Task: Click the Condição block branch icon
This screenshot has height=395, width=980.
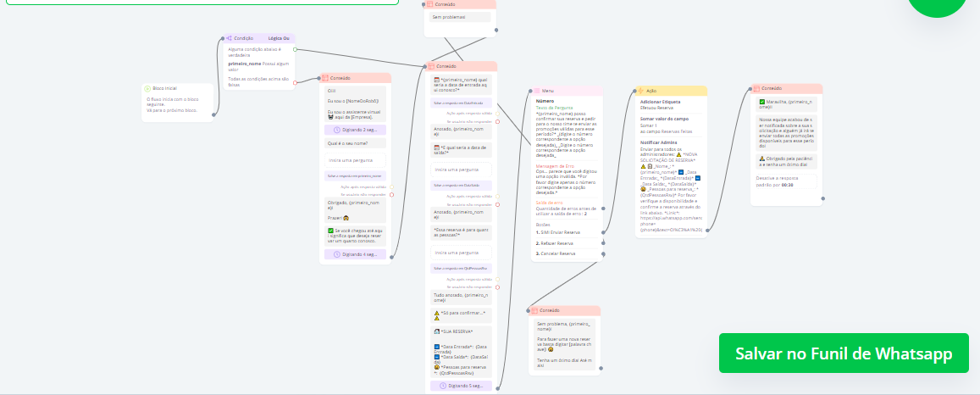Action: pyautogui.click(x=229, y=38)
